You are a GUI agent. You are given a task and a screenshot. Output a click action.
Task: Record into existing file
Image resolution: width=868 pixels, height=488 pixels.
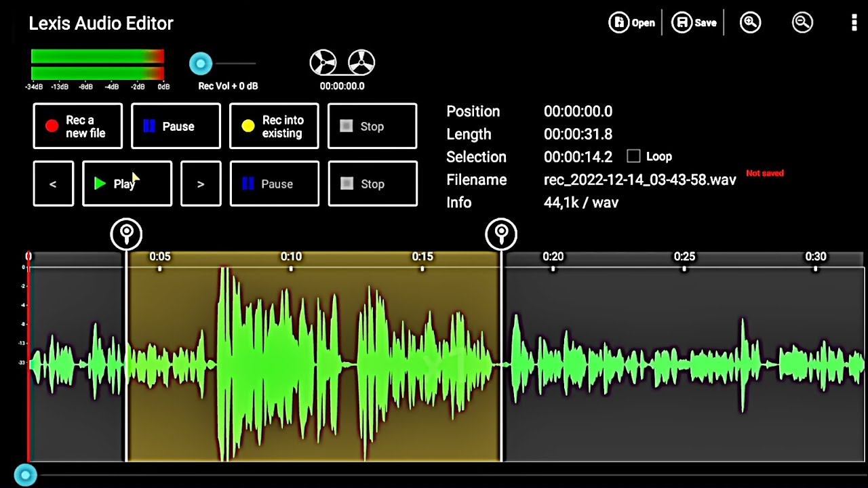click(x=274, y=126)
